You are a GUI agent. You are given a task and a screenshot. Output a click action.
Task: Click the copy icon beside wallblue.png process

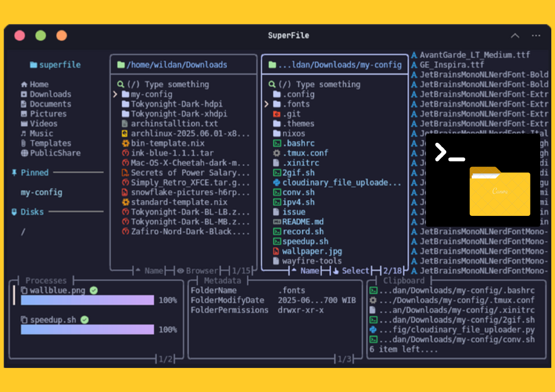point(24,290)
